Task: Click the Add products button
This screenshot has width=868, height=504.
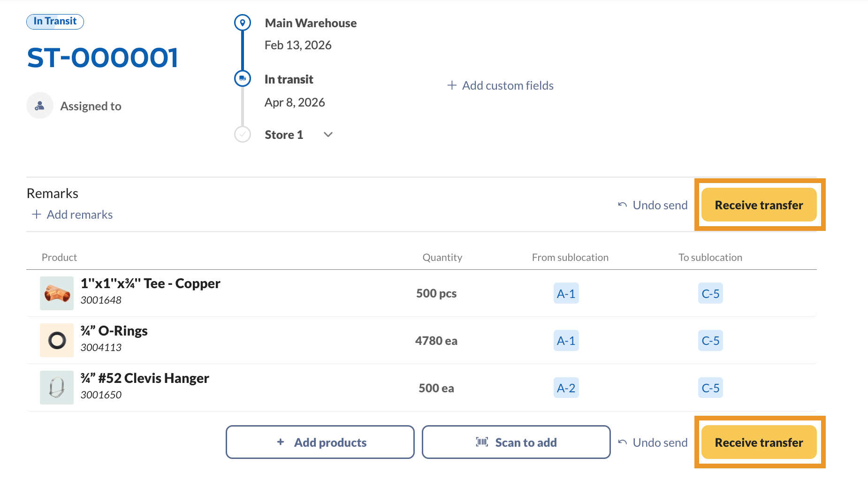Action: [320, 442]
